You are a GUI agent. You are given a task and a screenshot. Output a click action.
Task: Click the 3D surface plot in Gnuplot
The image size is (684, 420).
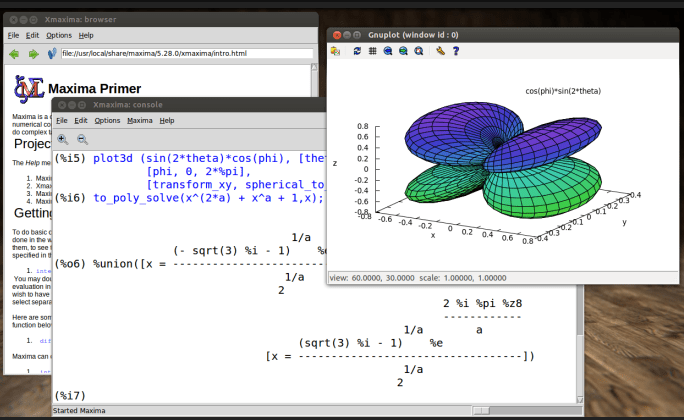(x=503, y=160)
